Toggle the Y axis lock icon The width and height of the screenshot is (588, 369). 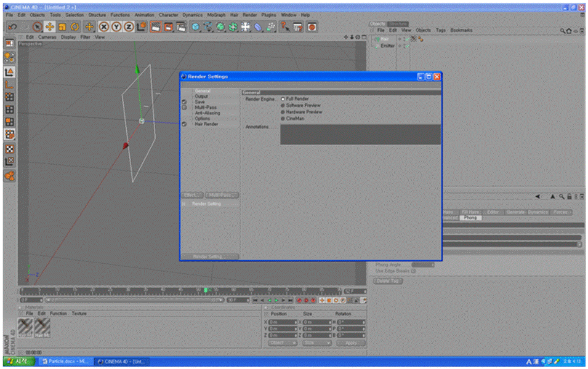[116, 27]
